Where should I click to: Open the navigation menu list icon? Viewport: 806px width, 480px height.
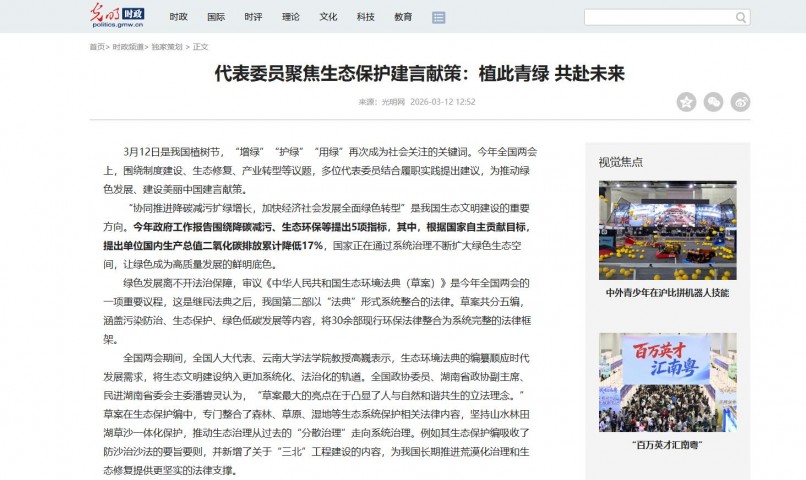point(439,17)
